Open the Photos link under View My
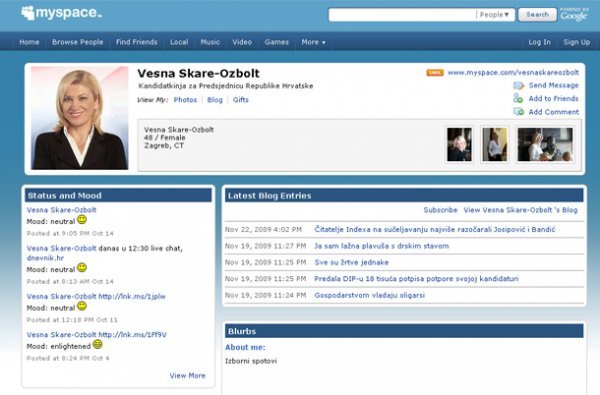The width and height of the screenshot is (600, 395). [x=185, y=100]
